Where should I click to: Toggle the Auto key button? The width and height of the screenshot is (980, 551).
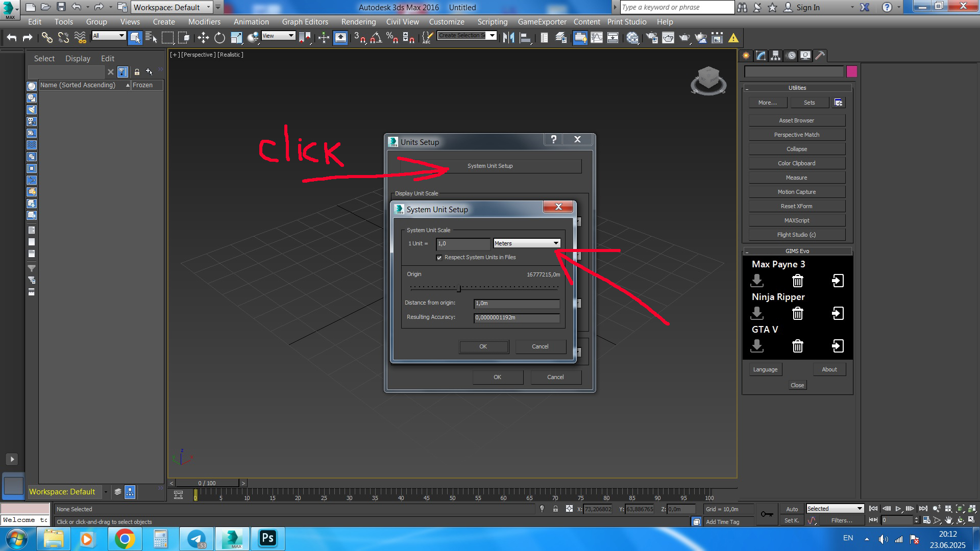click(x=792, y=509)
